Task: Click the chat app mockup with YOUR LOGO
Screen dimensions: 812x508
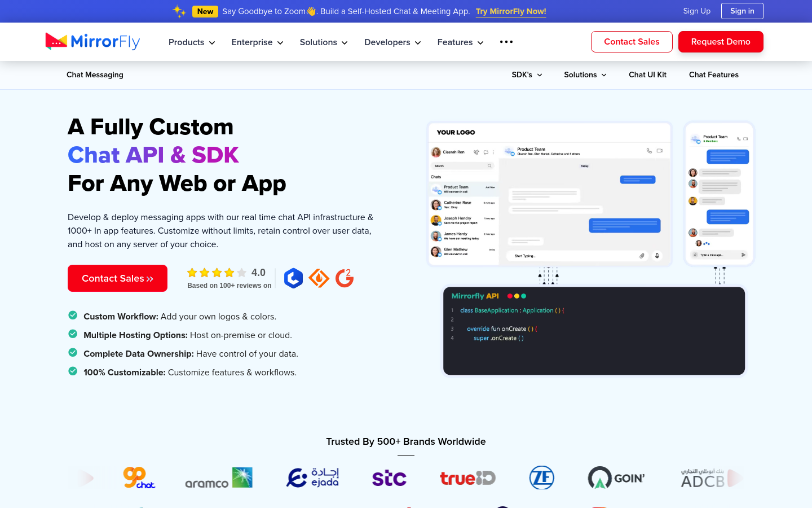Action: 550,194
